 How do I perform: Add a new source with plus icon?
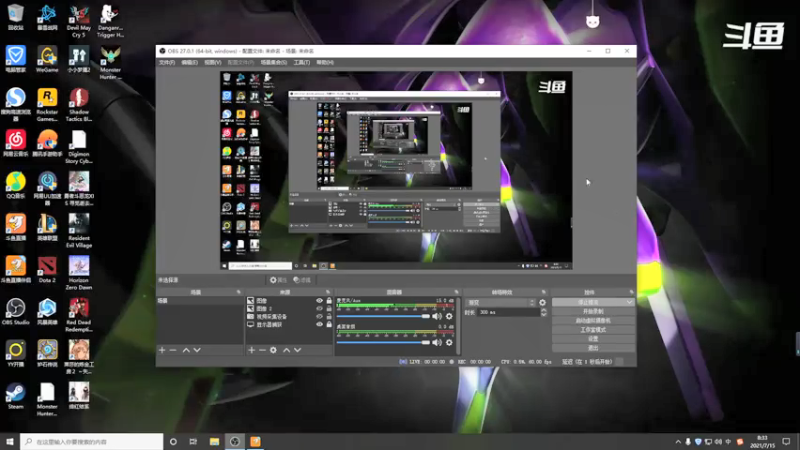(x=252, y=350)
